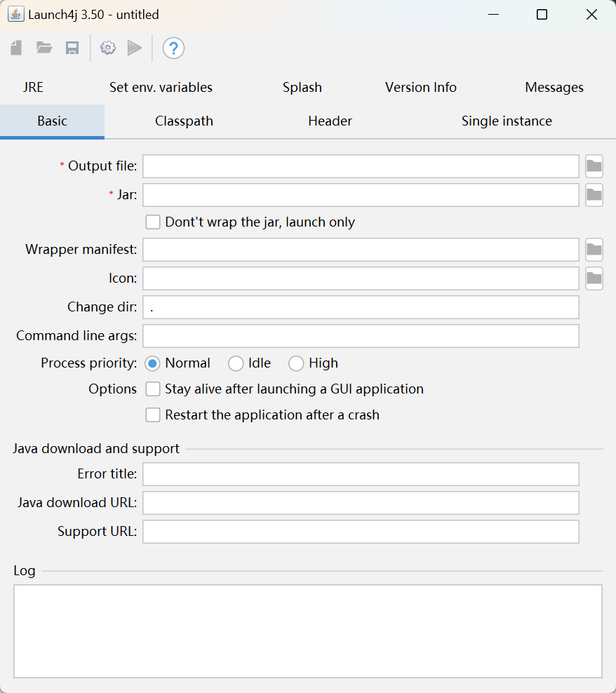Open a configuration with the folder icon

click(x=44, y=48)
